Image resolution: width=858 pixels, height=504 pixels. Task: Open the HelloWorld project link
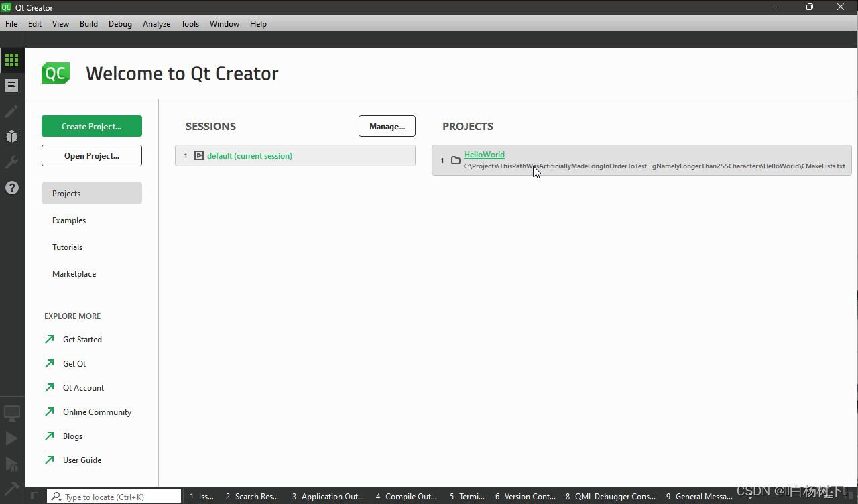click(x=484, y=154)
